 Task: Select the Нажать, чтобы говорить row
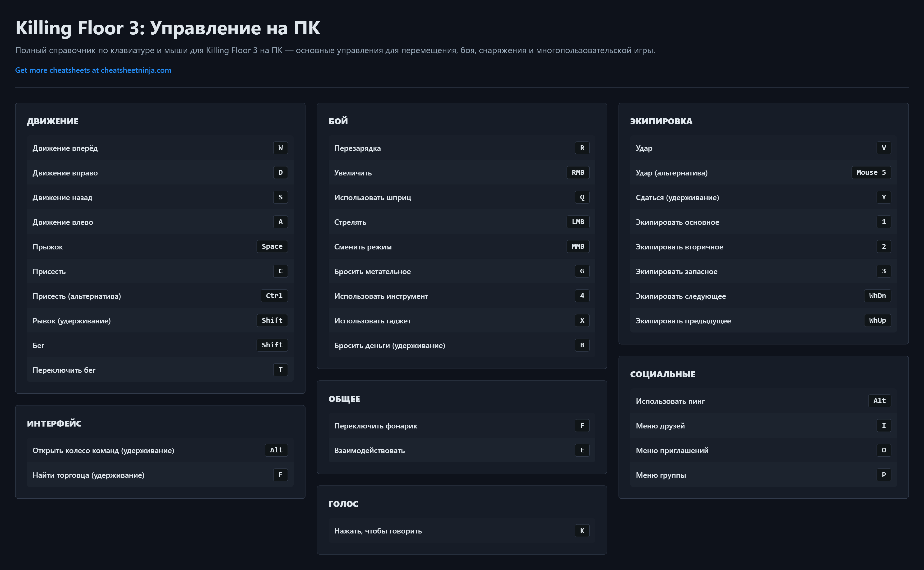tap(462, 531)
